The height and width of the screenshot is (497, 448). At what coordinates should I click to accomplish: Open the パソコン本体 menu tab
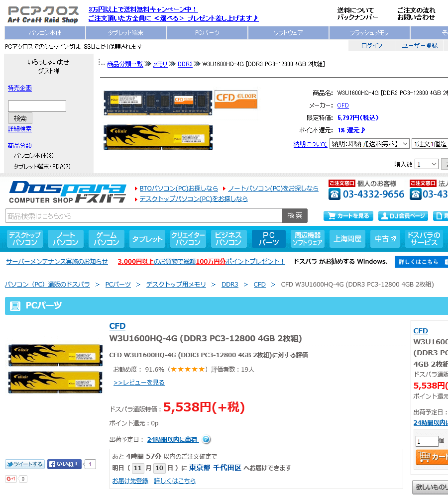click(x=45, y=33)
